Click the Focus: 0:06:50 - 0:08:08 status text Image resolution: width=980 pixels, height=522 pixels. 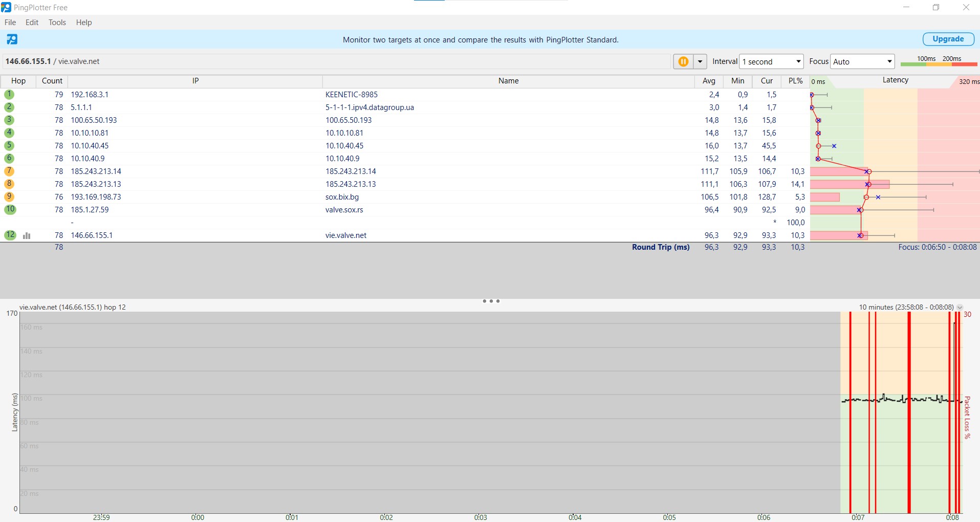(x=938, y=247)
